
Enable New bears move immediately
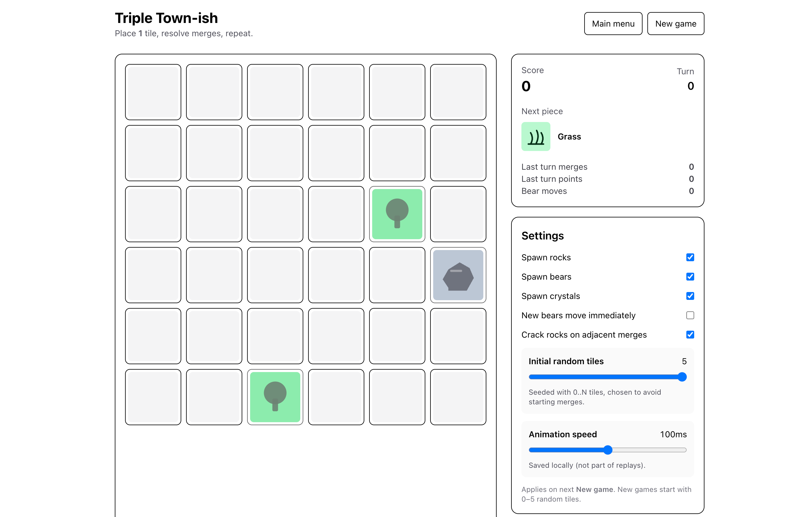tap(690, 316)
